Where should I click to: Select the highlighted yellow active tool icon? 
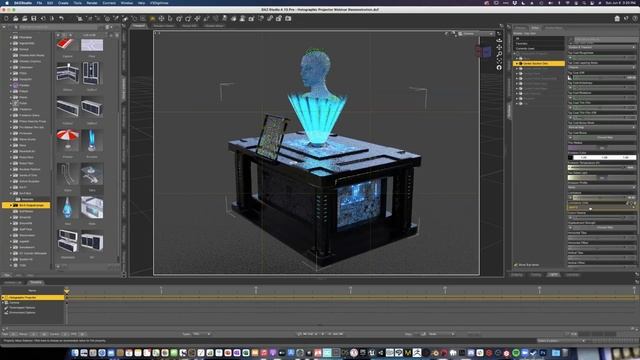pyautogui.click(x=152, y=18)
